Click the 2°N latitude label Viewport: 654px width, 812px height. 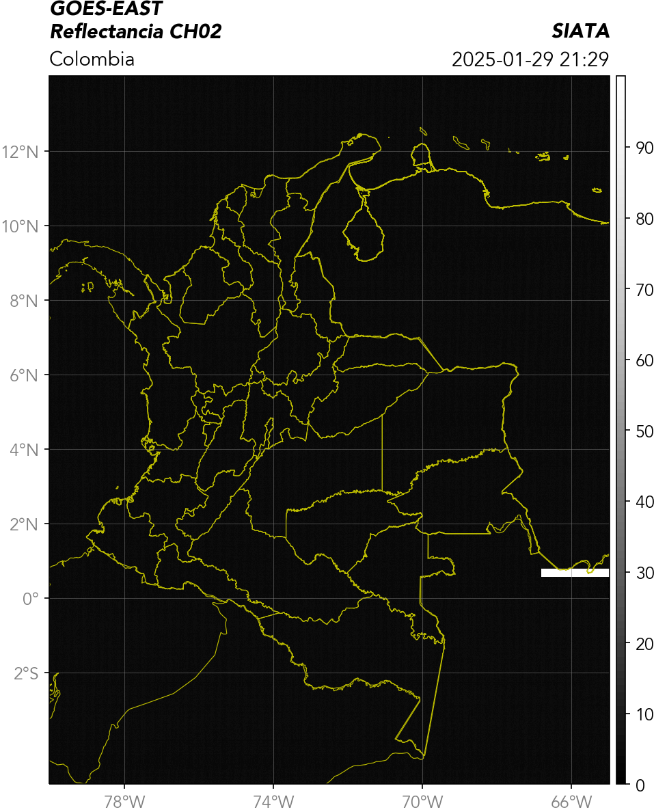click(x=24, y=525)
